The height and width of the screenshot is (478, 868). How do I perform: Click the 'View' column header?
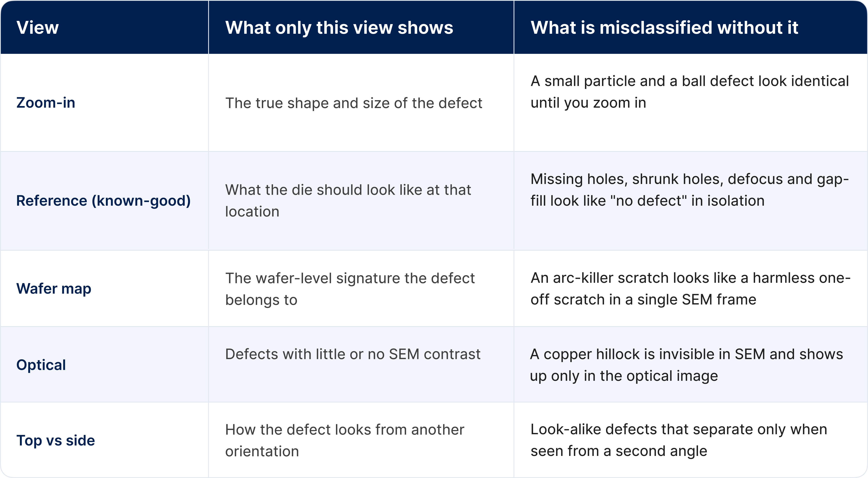coord(37,27)
